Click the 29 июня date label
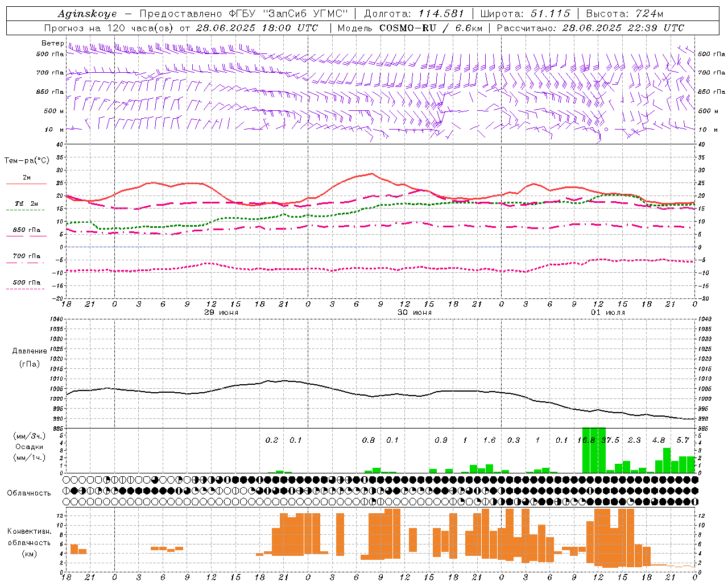This screenshot has height=582, width=728. [x=221, y=313]
